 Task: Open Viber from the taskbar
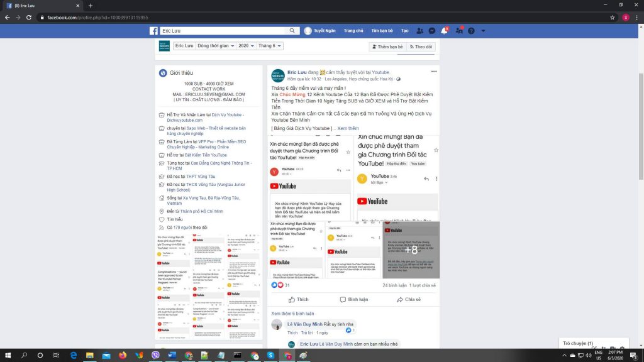[155, 356]
